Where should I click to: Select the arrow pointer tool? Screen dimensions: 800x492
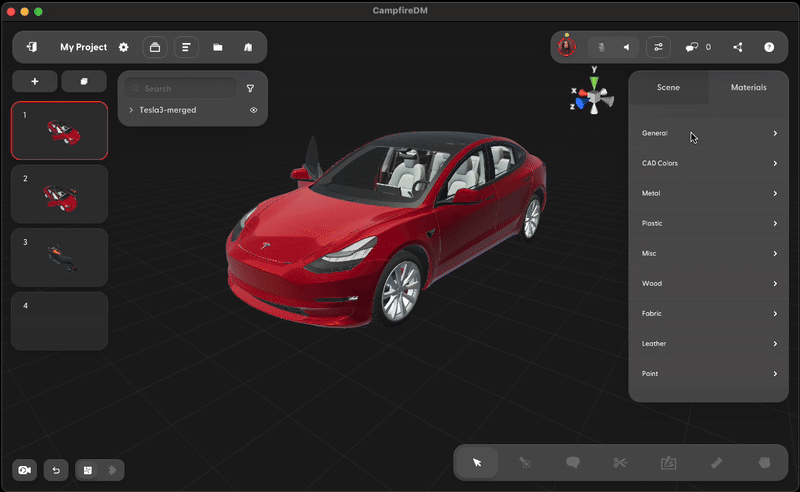point(477,462)
